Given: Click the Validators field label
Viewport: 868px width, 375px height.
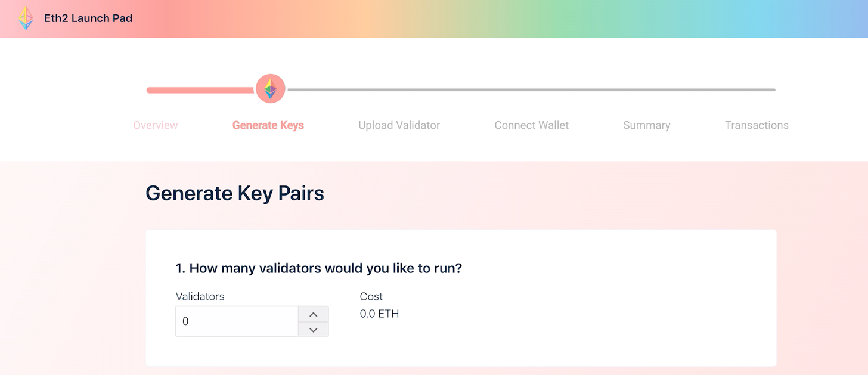Looking at the screenshot, I should point(200,296).
